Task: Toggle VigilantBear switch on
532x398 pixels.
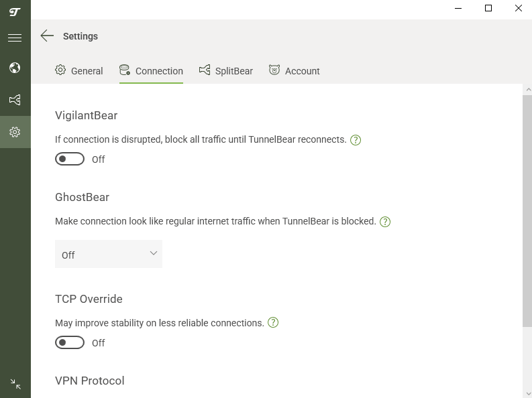Action: point(70,159)
